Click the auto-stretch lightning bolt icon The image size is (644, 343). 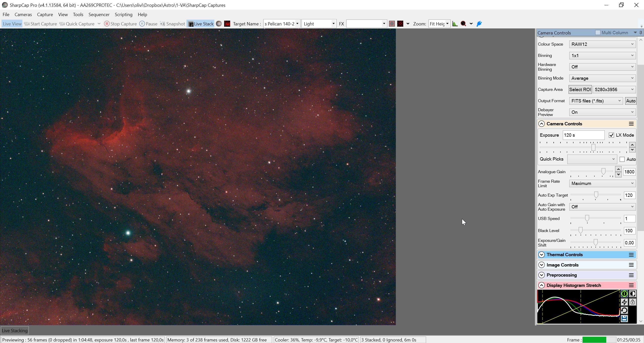click(x=624, y=302)
